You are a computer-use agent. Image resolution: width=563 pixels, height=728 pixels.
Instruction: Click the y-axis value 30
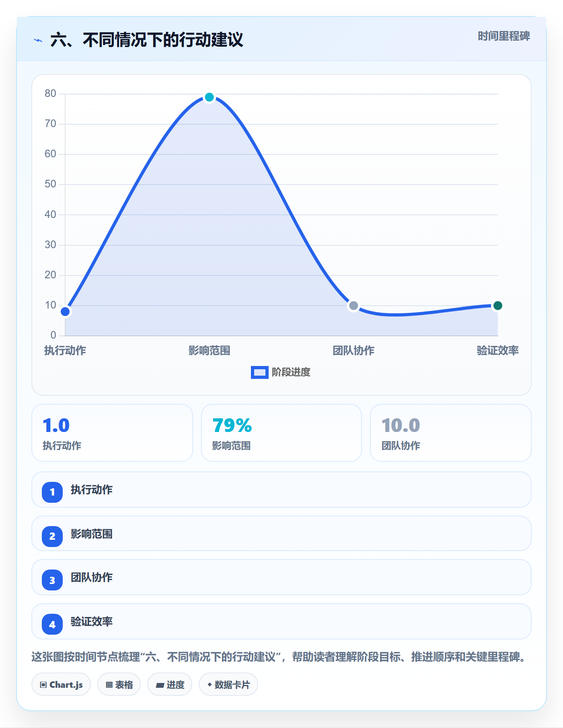point(50,245)
